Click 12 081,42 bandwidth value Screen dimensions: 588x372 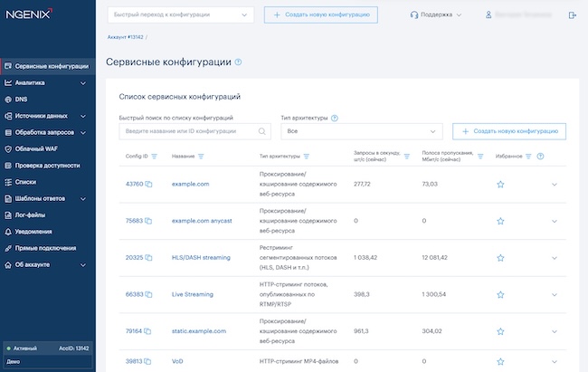(x=434, y=258)
